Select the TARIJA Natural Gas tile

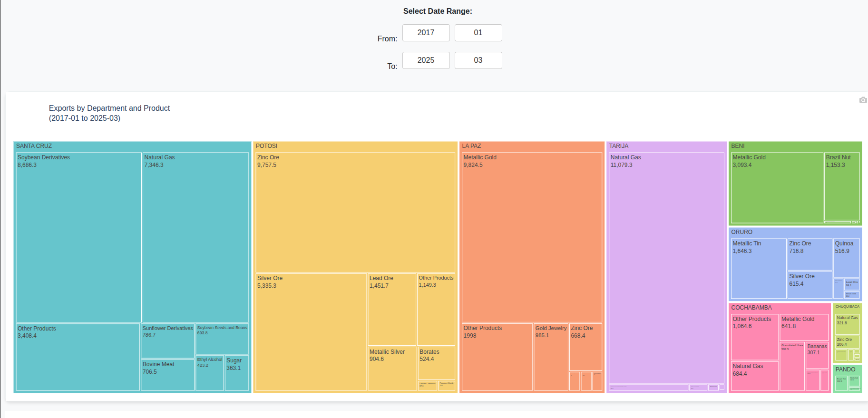666,266
